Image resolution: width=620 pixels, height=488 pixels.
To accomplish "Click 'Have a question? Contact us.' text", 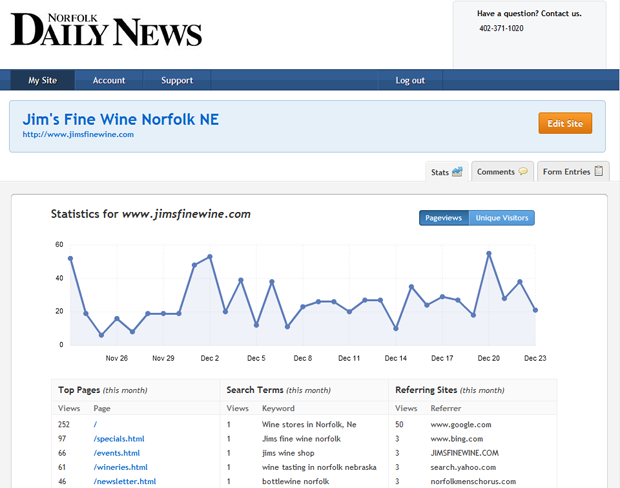I will 529,13.
